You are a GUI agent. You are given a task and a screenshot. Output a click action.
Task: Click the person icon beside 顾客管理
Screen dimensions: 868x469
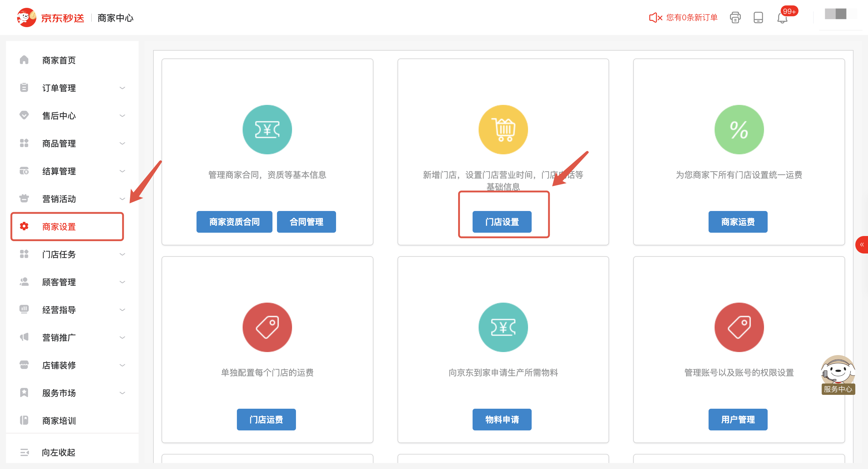[24, 282]
